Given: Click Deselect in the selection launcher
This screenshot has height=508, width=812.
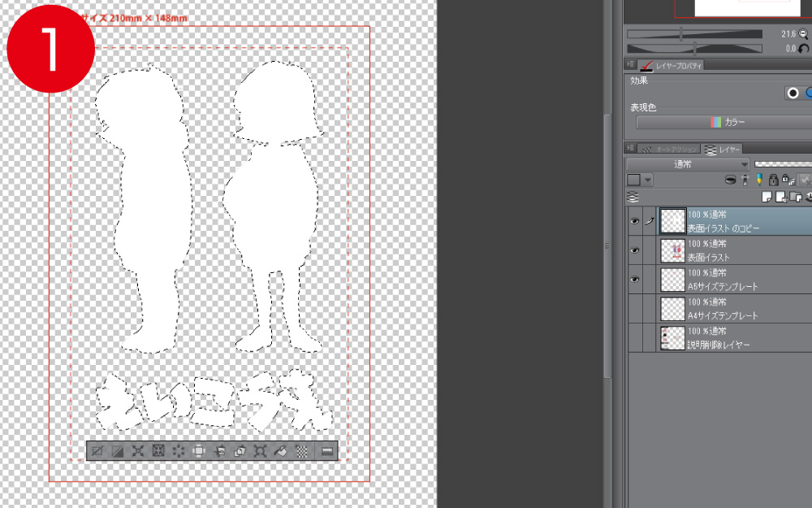Looking at the screenshot, I should click(97, 451).
